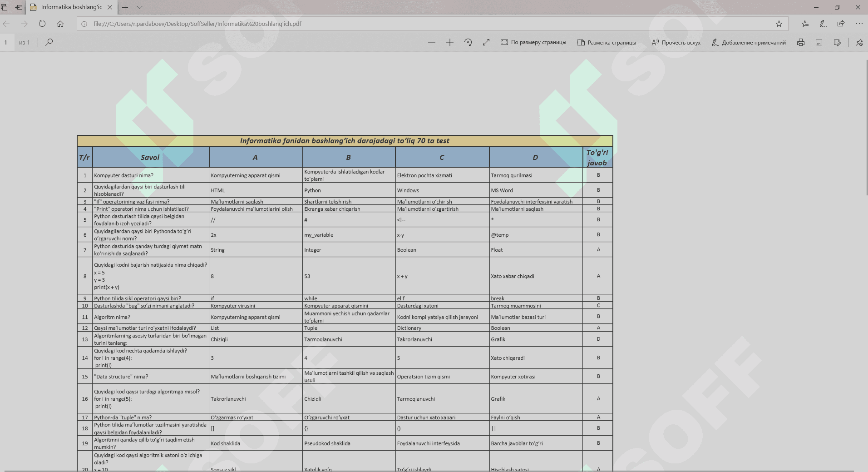
Task: Click the page number field
Action: [6, 42]
